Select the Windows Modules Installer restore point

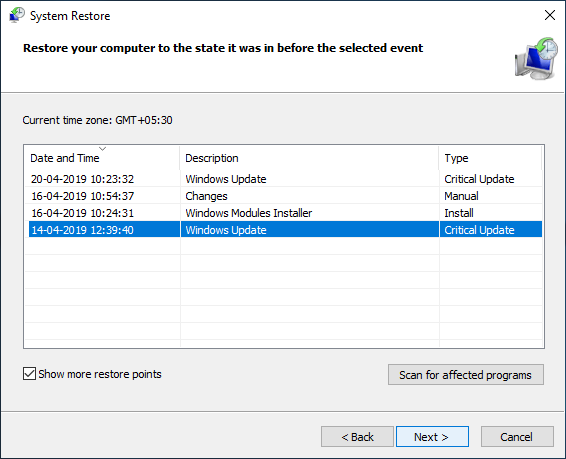click(x=283, y=213)
